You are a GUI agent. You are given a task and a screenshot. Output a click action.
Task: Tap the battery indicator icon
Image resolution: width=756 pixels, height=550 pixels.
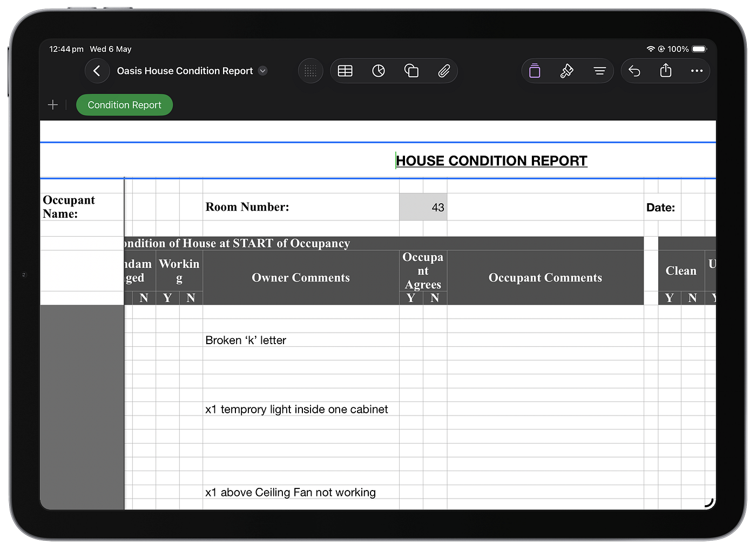[699, 49]
